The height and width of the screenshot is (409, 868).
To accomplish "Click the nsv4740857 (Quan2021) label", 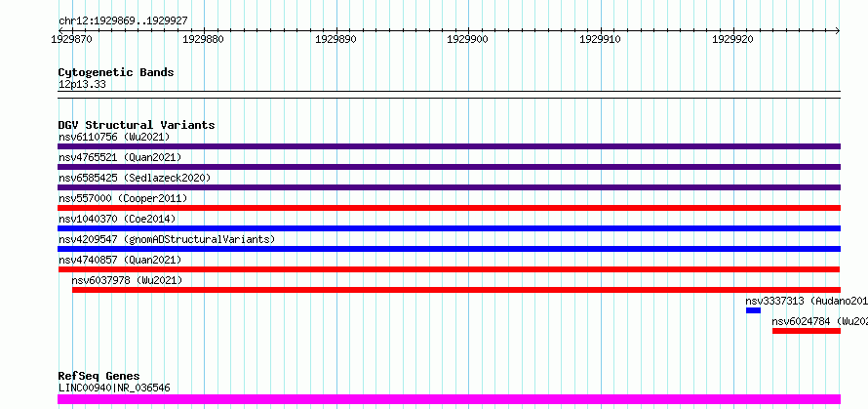I will 120,260.
